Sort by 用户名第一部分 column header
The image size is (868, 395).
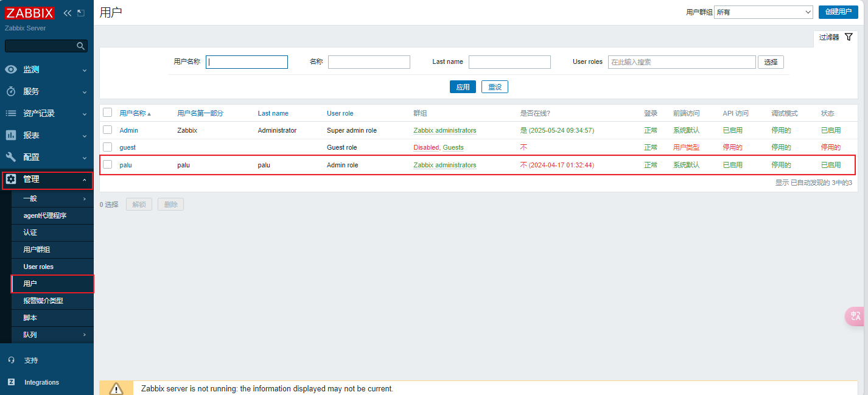(200, 113)
